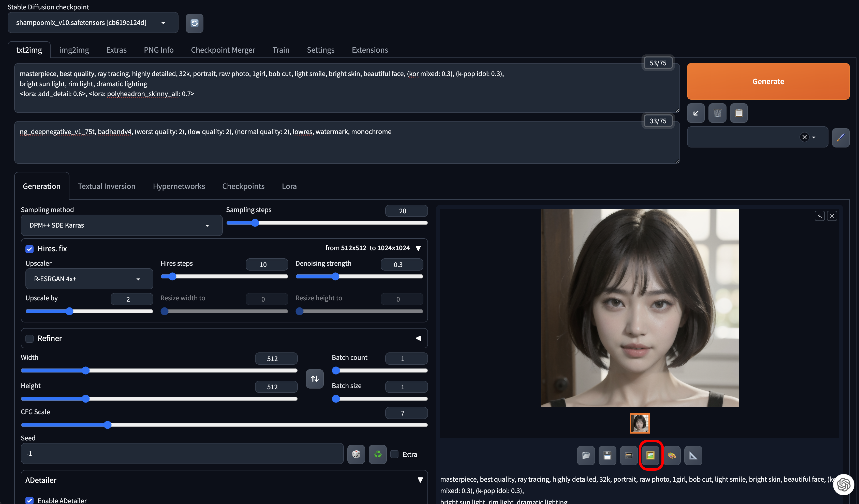Open the Upscaler R-ESRGAN 4x+ dropdown

pos(89,279)
